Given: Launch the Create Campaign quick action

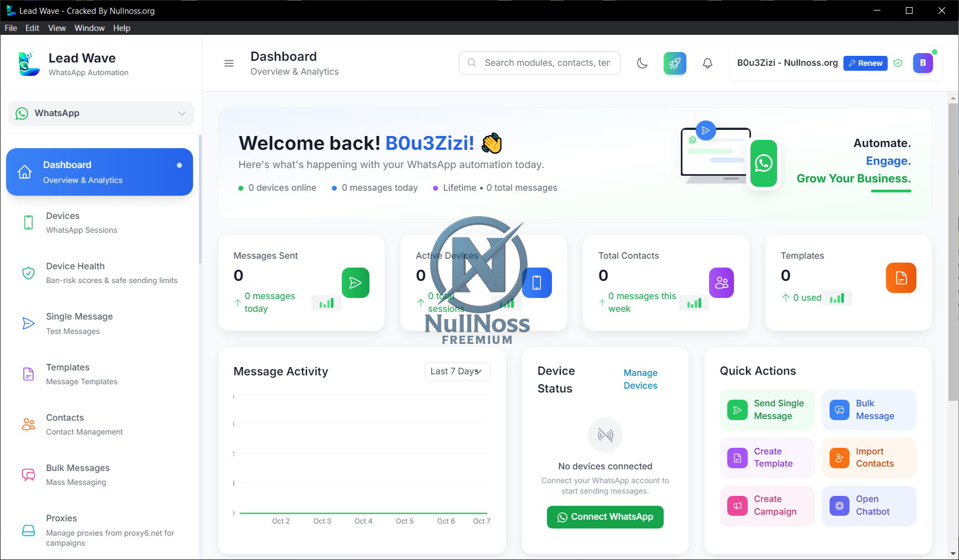Looking at the screenshot, I should pyautogui.click(x=767, y=506).
